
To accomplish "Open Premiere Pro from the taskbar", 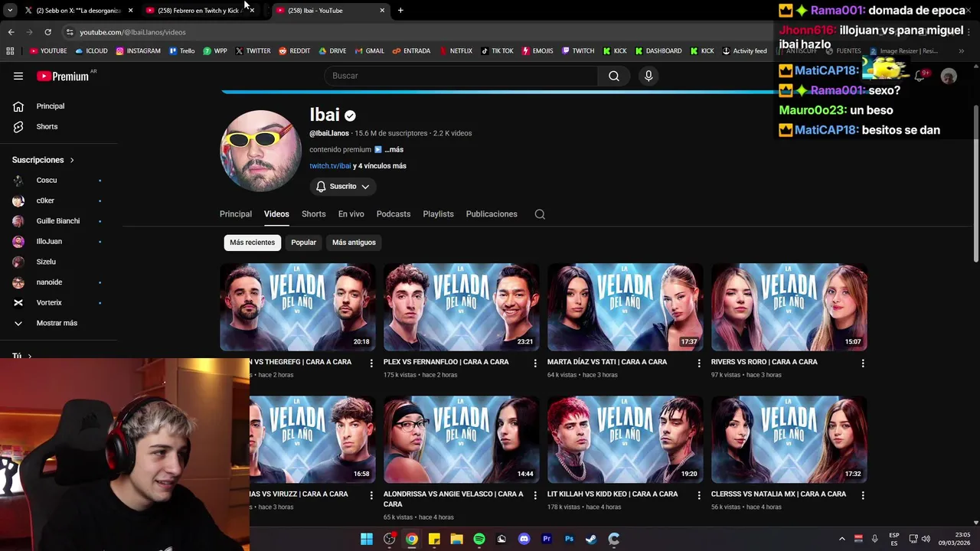I will click(547, 539).
